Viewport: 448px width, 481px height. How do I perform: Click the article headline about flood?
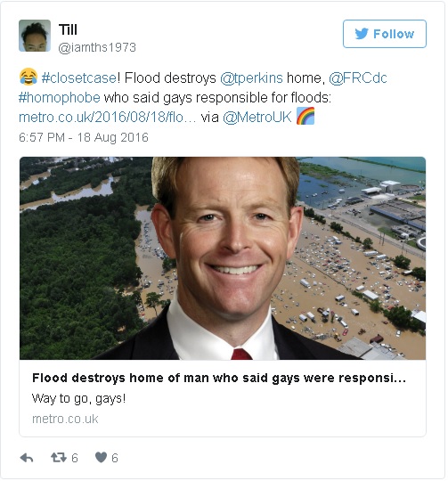(219, 379)
